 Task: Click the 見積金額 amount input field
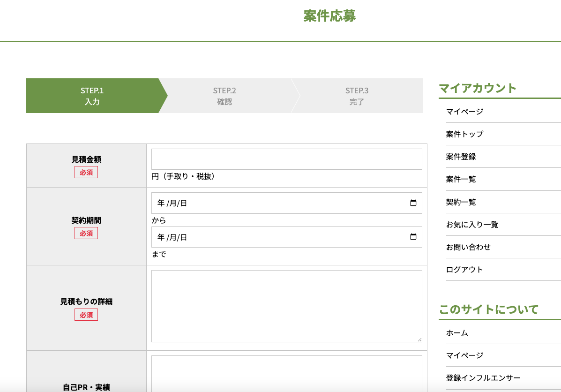click(286, 159)
